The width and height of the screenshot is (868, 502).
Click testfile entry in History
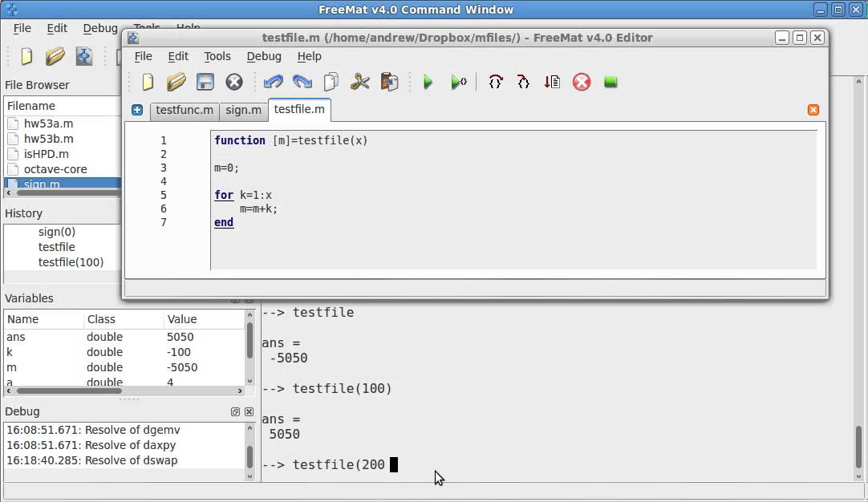click(x=56, y=247)
